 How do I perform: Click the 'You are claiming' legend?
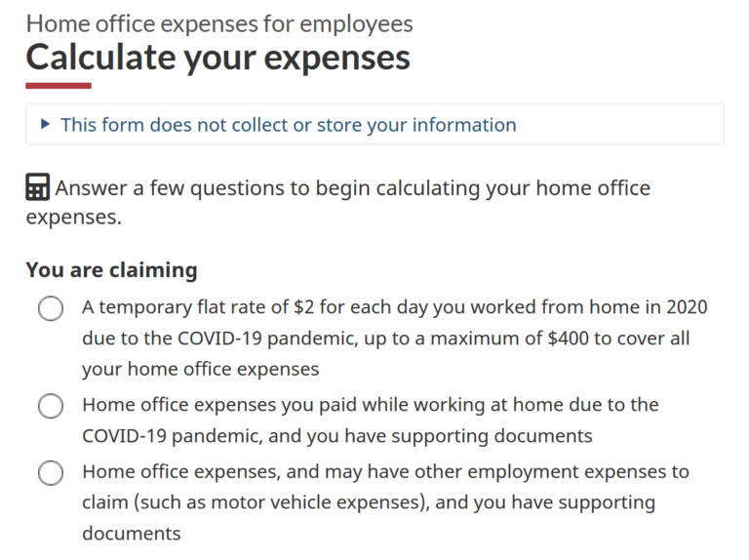[111, 270]
